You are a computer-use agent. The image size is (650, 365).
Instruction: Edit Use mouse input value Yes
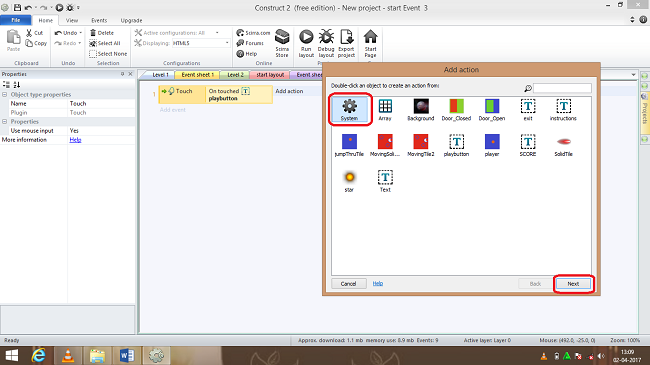102,131
